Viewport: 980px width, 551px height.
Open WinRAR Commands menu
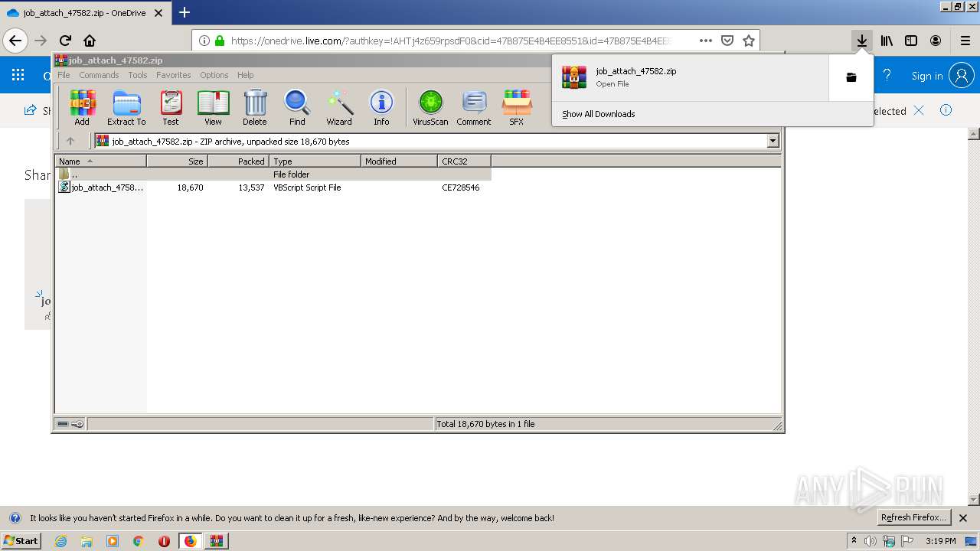coord(99,75)
